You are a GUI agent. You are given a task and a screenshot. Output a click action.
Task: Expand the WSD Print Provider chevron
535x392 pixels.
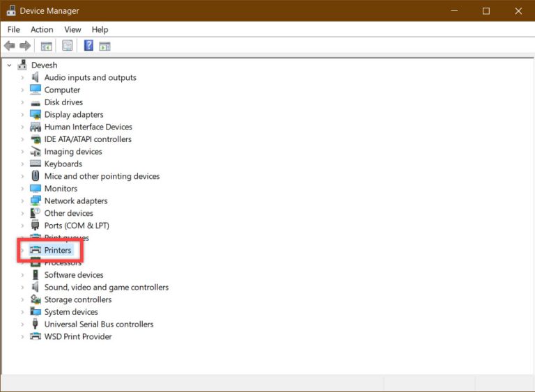[22, 337]
